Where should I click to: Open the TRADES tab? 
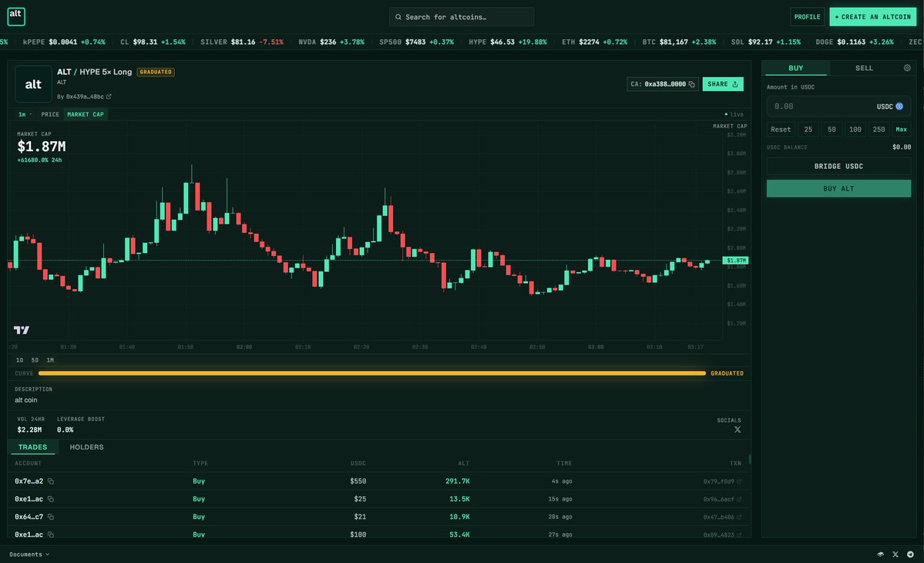coord(32,447)
